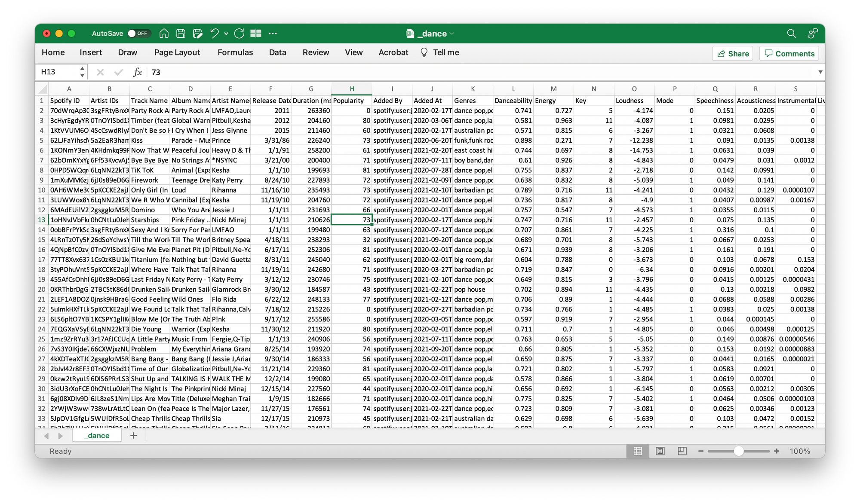Switch to Page Break Preview via status bar icon

[x=682, y=451]
